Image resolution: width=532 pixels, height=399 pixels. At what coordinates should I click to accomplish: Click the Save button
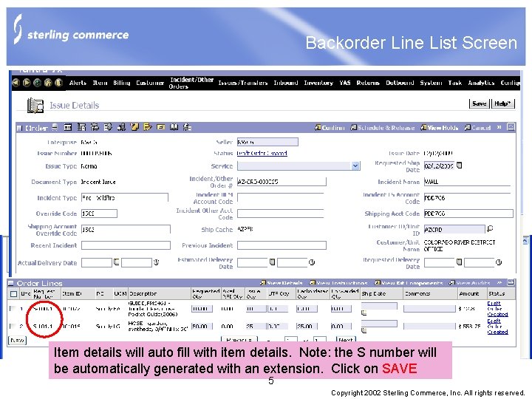click(x=479, y=103)
